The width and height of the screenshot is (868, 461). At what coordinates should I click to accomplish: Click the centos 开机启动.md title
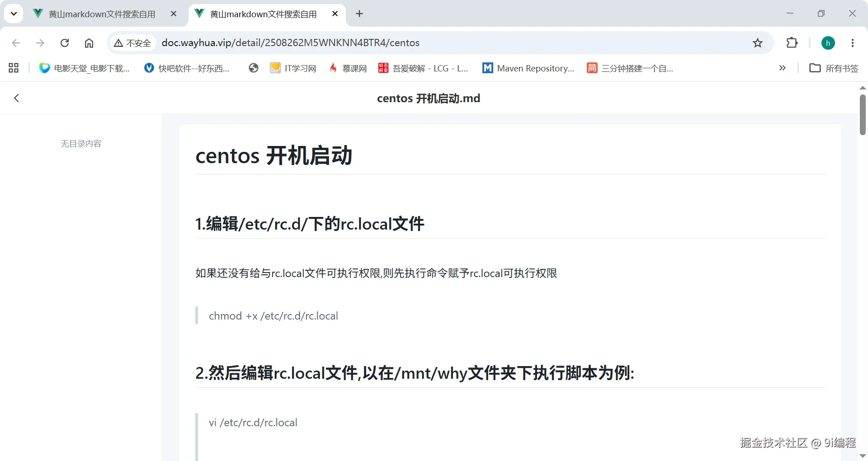[x=429, y=98]
